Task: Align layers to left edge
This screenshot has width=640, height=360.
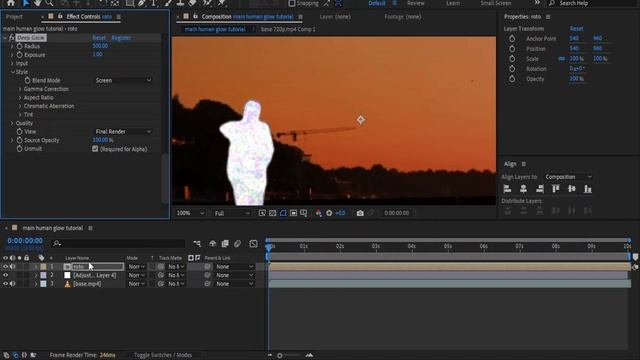Action: tap(507, 189)
